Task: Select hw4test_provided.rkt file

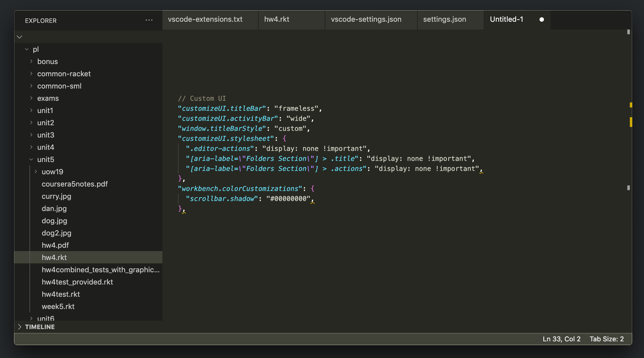Action: [77, 282]
